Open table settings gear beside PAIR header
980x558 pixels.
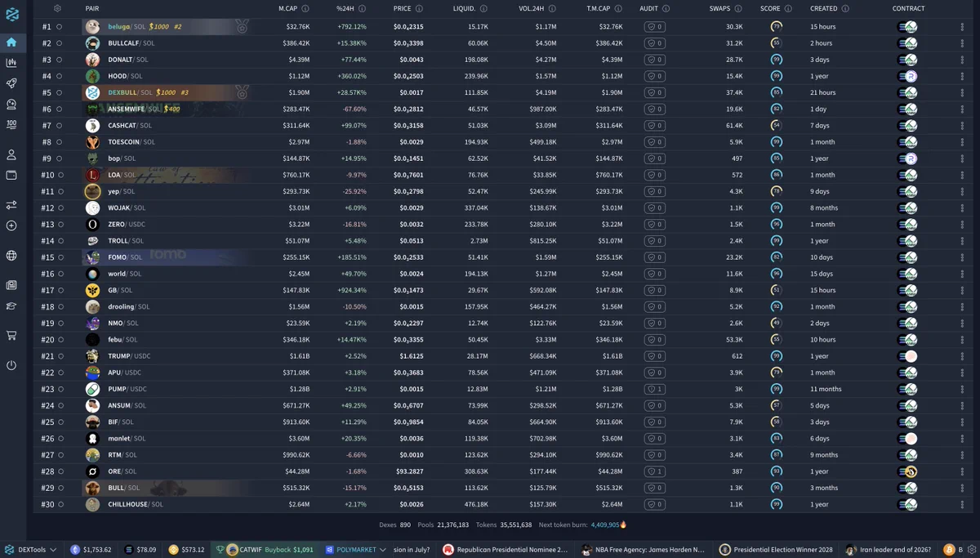pyautogui.click(x=57, y=8)
